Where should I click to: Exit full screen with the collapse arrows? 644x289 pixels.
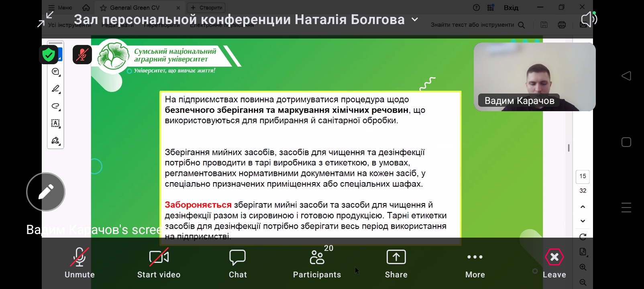click(45, 19)
